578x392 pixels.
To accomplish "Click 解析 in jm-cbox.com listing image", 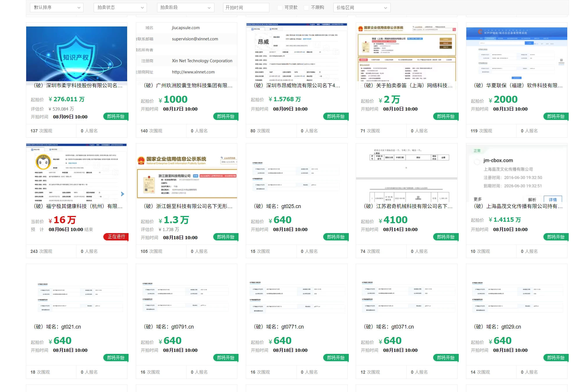I will point(532,199).
